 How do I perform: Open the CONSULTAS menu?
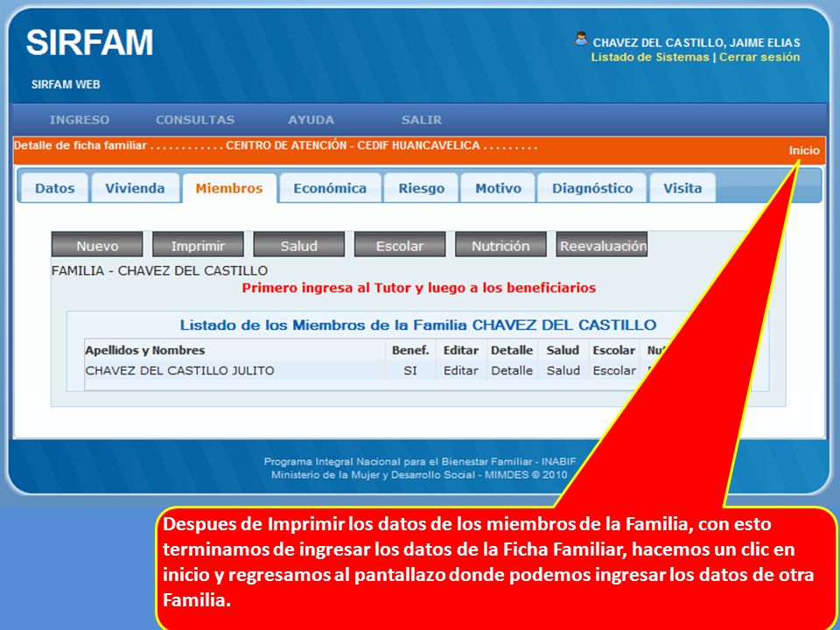(x=195, y=120)
